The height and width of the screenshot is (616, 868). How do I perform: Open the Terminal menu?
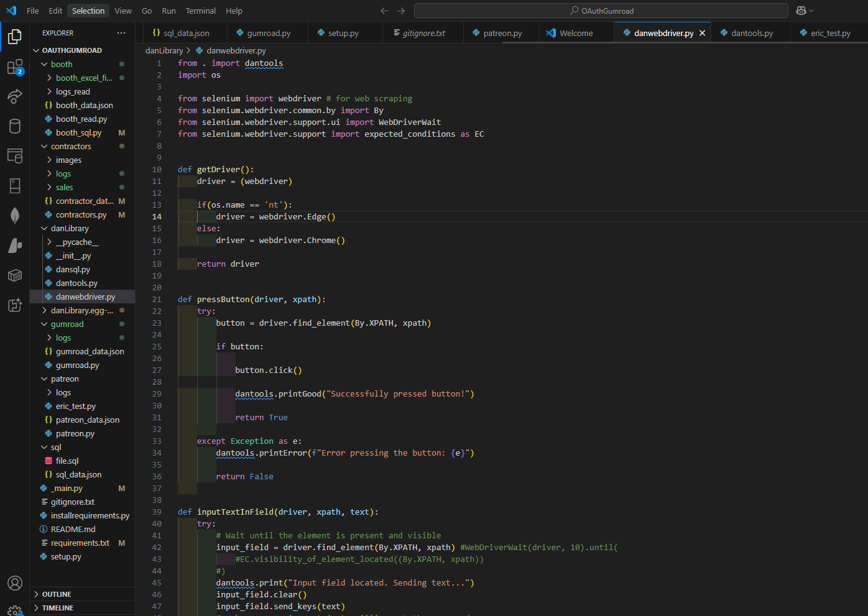pos(201,11)
